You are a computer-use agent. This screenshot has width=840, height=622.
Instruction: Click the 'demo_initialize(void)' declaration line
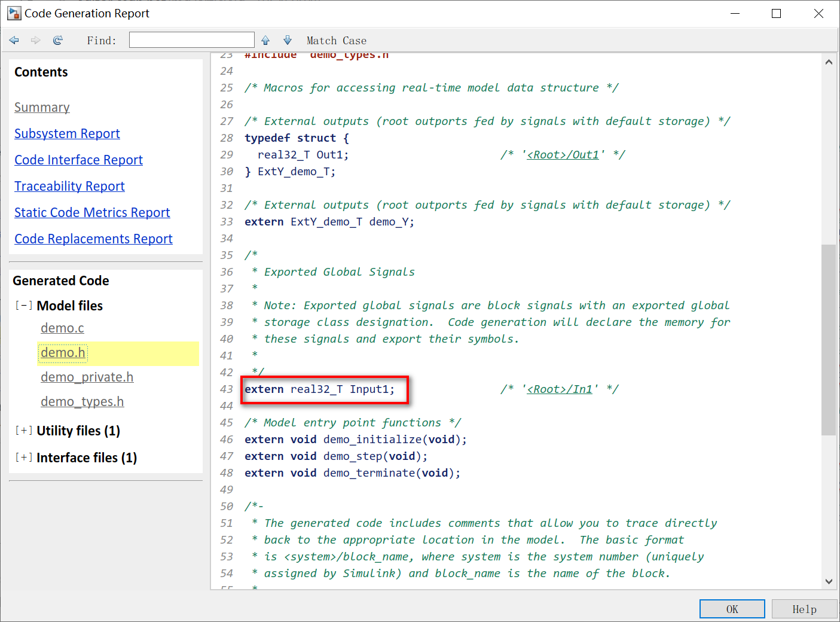[x=356, y=440]
